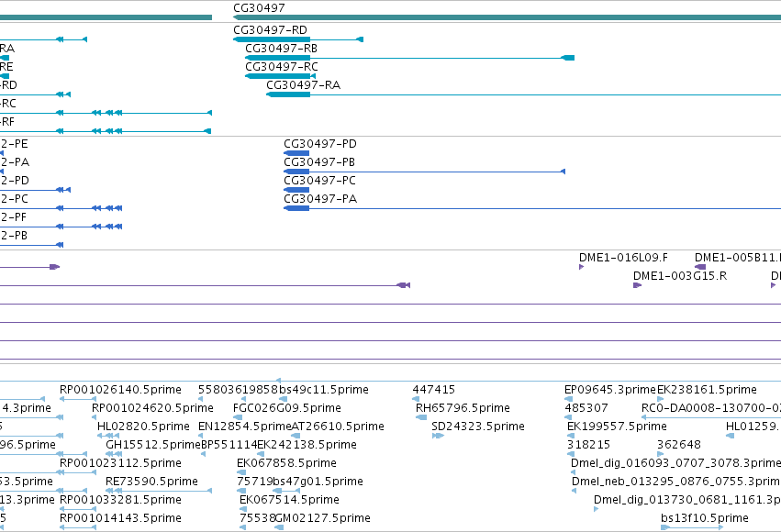This screenshot has height=532, width=781.
Task: Click the CG30497-RB thick exon glyph
Action: point(278,58)
